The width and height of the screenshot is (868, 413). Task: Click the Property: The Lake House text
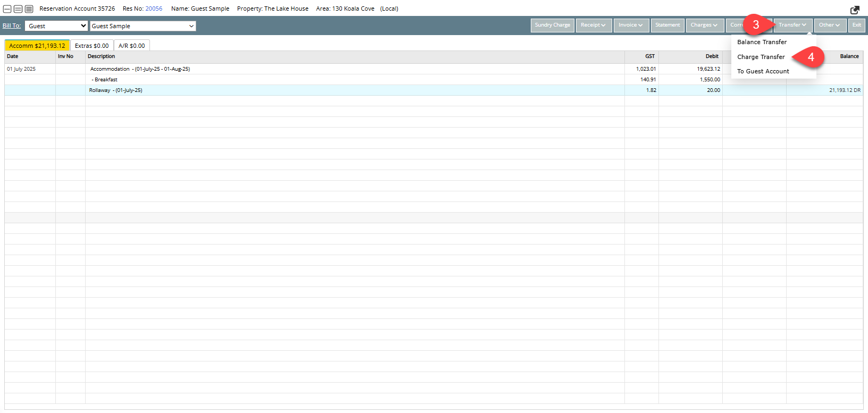272,9
